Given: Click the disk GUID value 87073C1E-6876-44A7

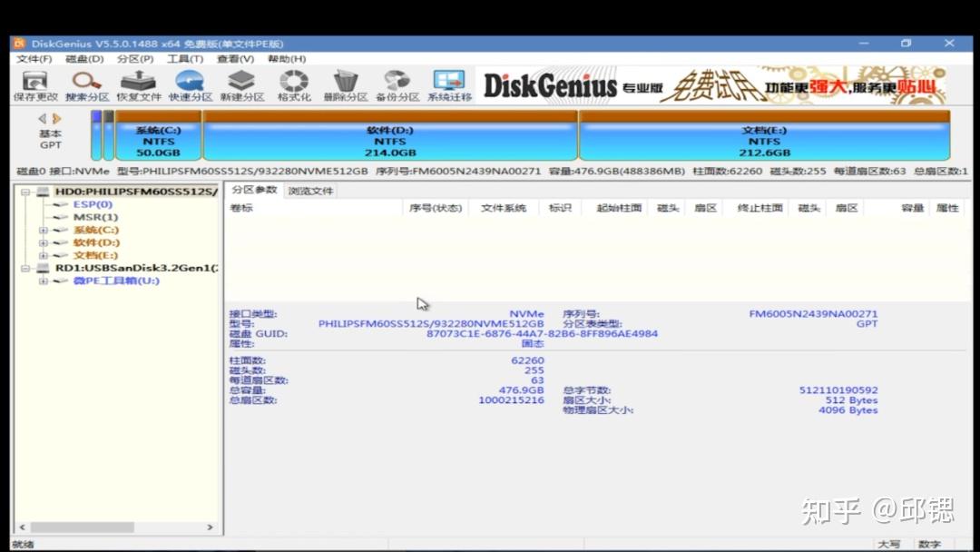Looking at the screenshot, I should [x=542, y=334].
